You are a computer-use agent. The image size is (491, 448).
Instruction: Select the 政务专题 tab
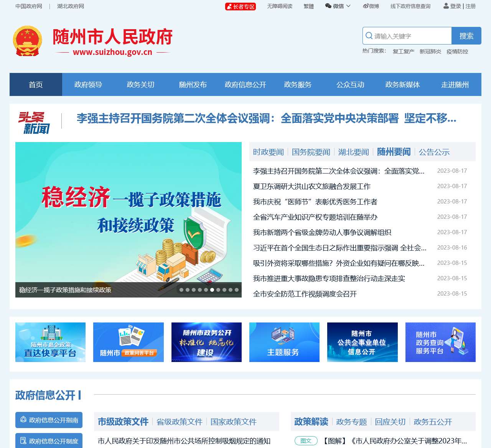(x=352, y=422)
